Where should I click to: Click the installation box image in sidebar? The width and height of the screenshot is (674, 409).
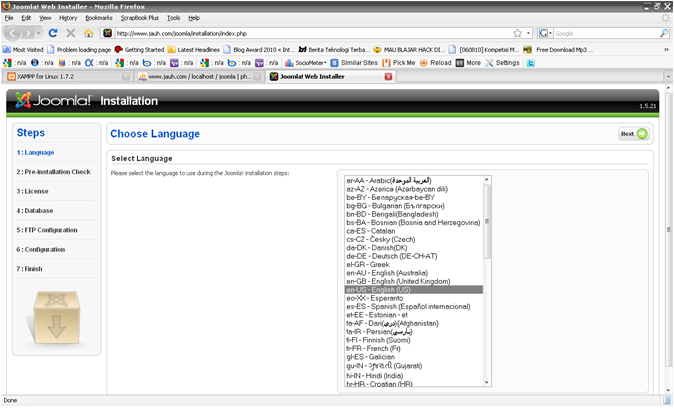point(56,318)
